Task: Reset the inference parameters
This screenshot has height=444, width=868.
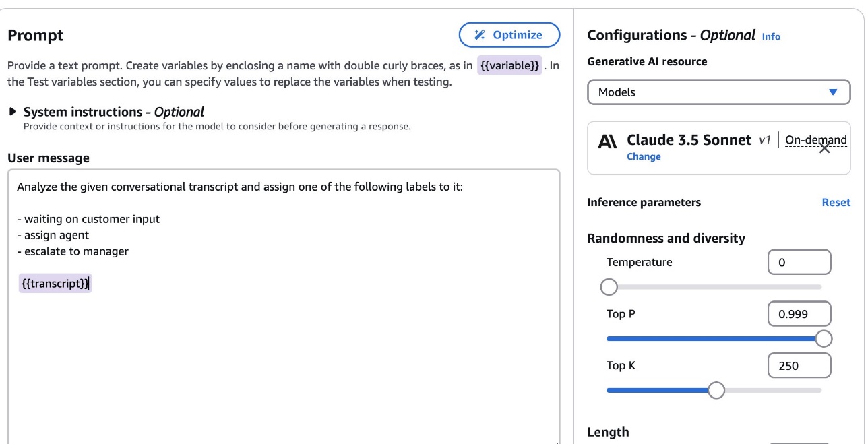Action: pos(836,202)
